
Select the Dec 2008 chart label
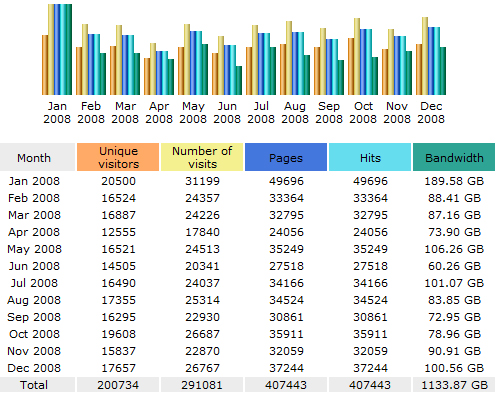(431, 113)
